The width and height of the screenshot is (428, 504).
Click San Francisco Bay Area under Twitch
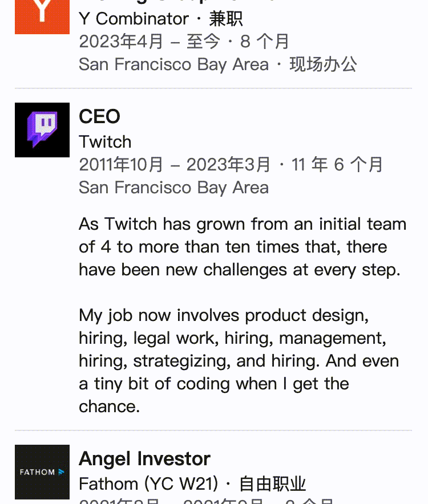(174, 188)
